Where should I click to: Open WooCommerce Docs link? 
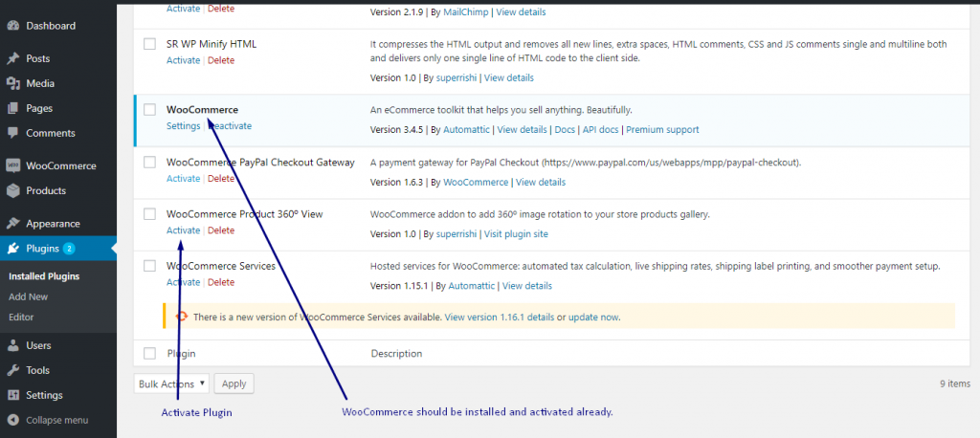point(565,130)
